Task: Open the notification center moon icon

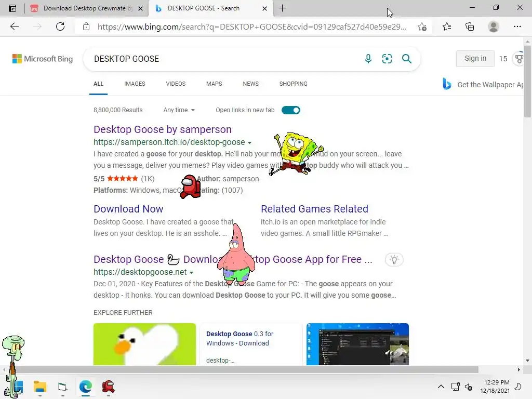Action: [x=518, y=387]
